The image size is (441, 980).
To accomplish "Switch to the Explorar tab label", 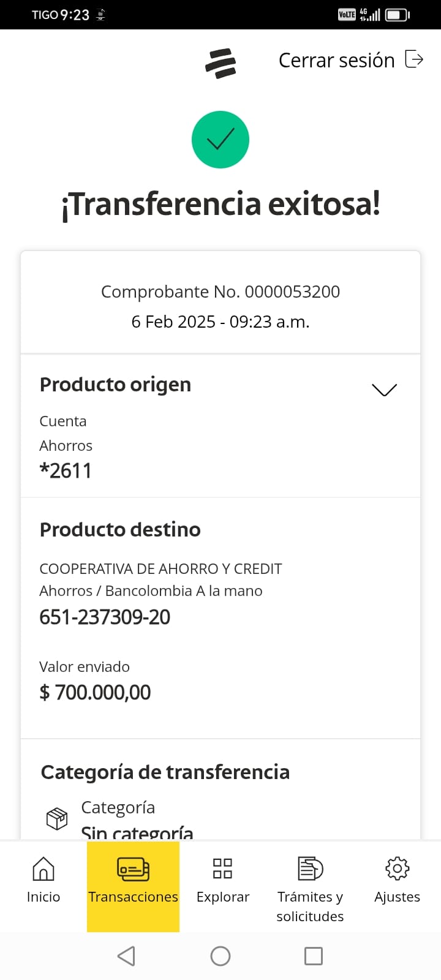I will click(x=222, y=897).
